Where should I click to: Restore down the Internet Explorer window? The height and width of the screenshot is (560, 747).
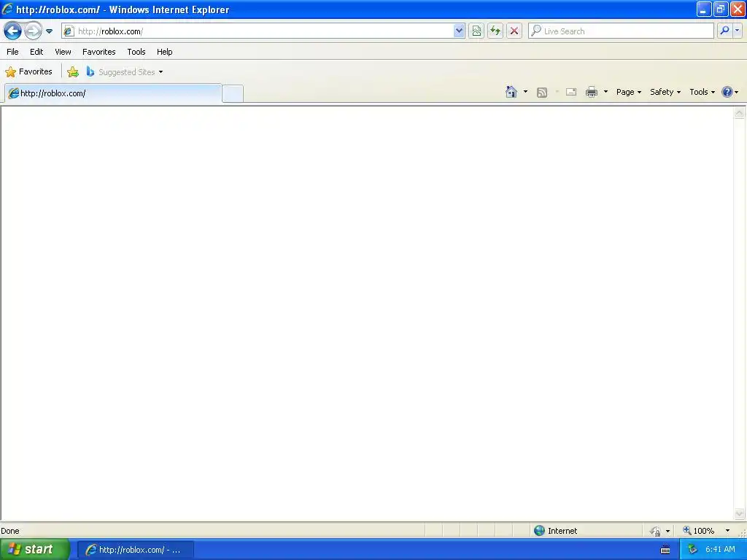click(x=721, y=9)
